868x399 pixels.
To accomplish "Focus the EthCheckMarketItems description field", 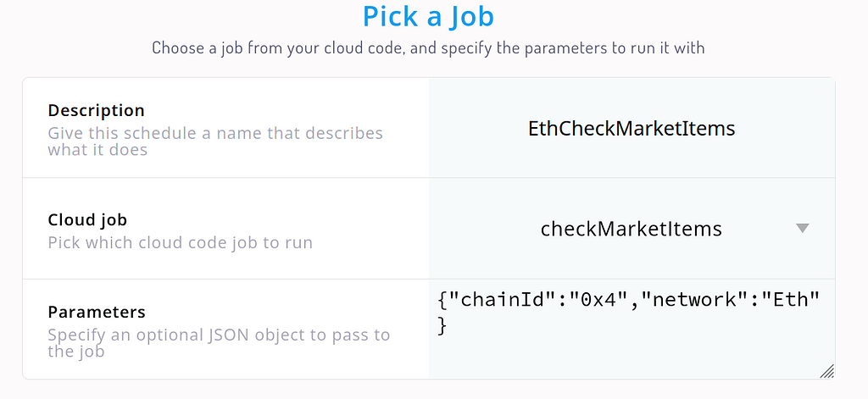I will pyautogui.click(x=632, y=129).
